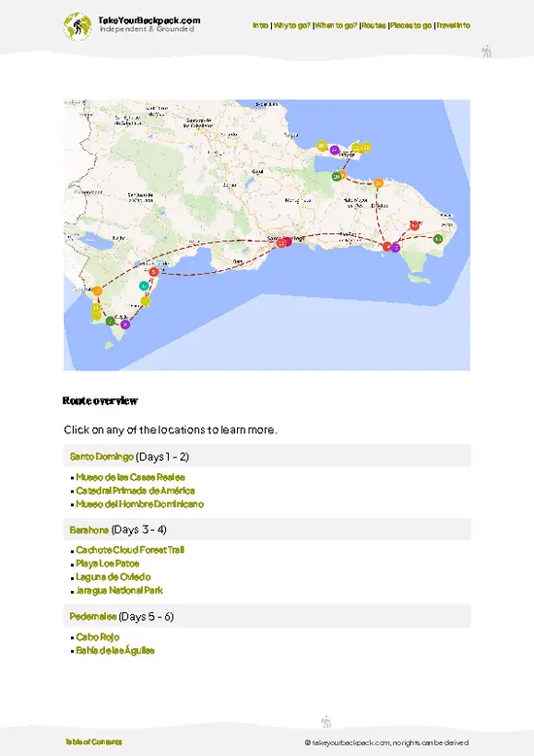Open the Intro navigation link
Viewport: 534px width, 756px height.
260,25
